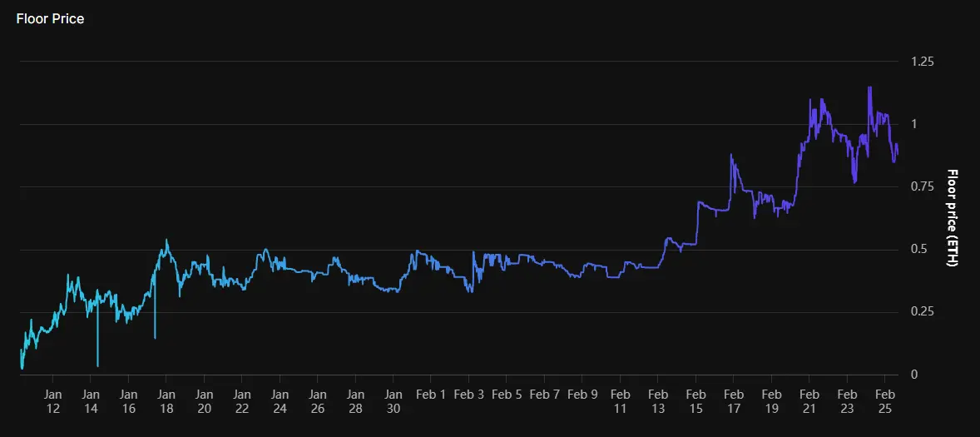980x437 pixels.
Task: Click the 0.25 y-axis tick label
Action: (x=923, y=311)
